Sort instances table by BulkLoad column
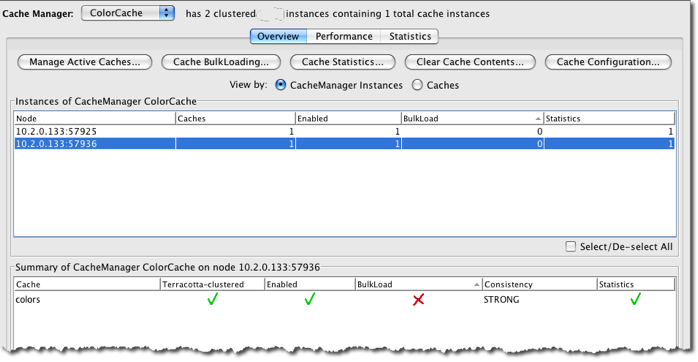The height and width of the screenshot is (362, 698). pos(472,118)
